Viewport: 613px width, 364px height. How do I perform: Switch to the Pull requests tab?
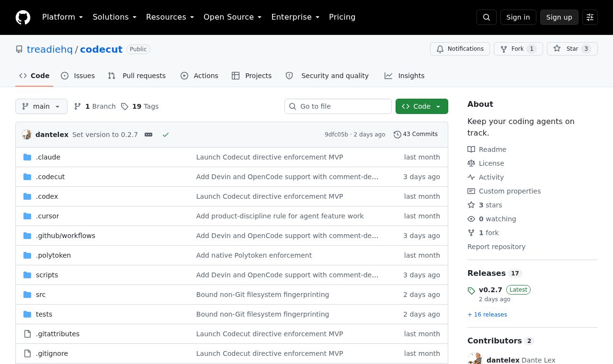(x=137, y=76)
